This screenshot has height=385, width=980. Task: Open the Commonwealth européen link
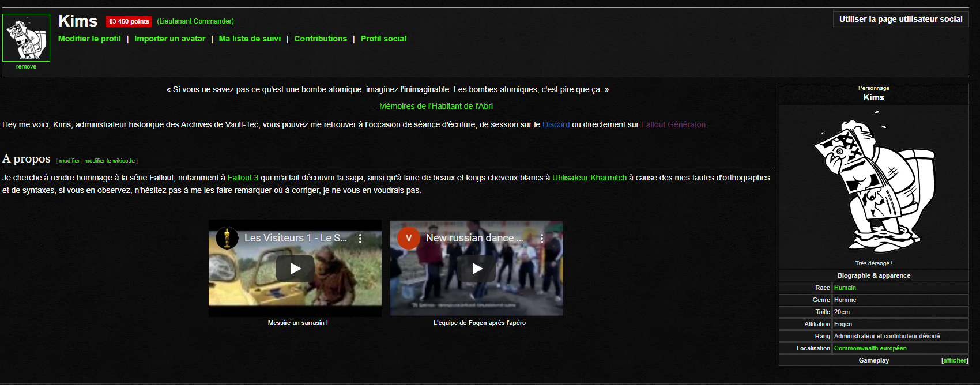pyautogui.click(x=870, y=348)
